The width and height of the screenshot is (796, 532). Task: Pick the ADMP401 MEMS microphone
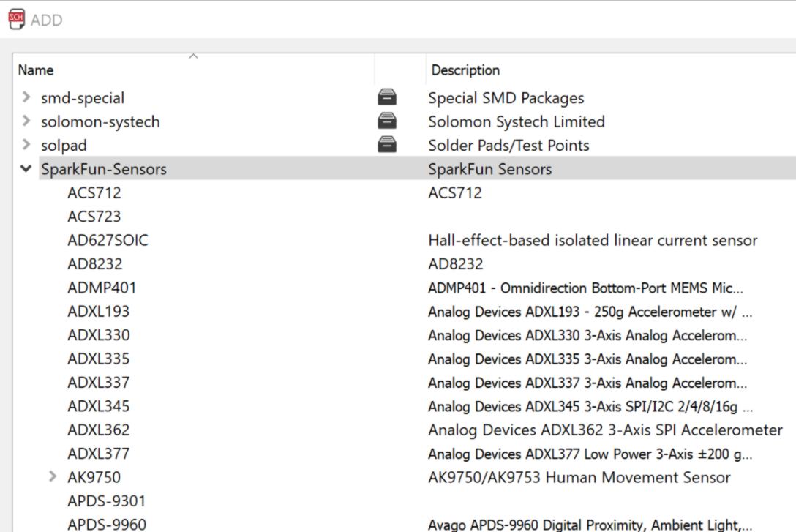point(102,288)
